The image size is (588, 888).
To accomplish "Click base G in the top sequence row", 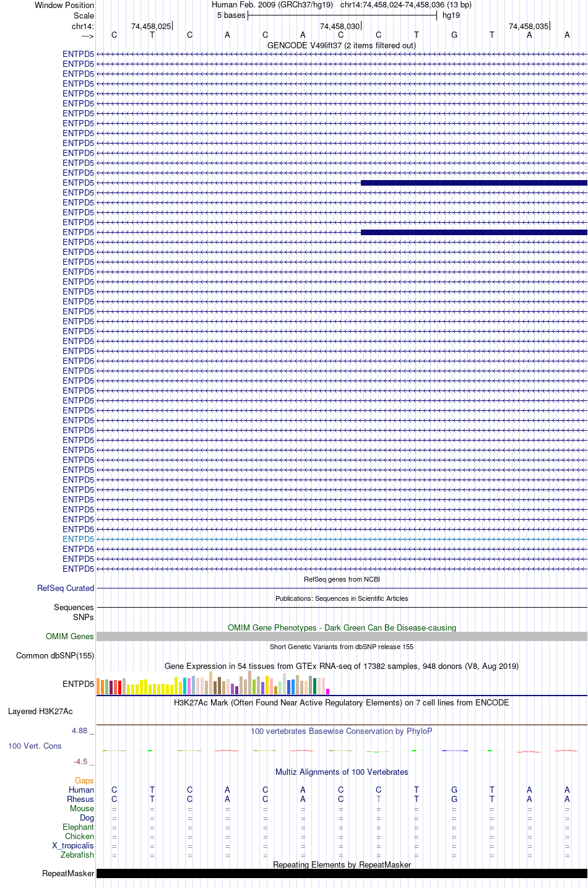I will [454, 35].
